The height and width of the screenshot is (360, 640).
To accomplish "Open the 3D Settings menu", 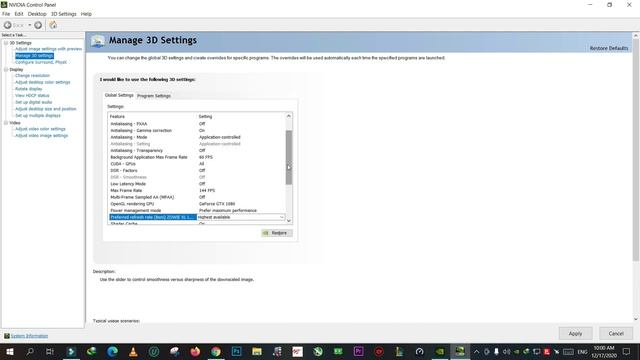I will click(64, 14).
